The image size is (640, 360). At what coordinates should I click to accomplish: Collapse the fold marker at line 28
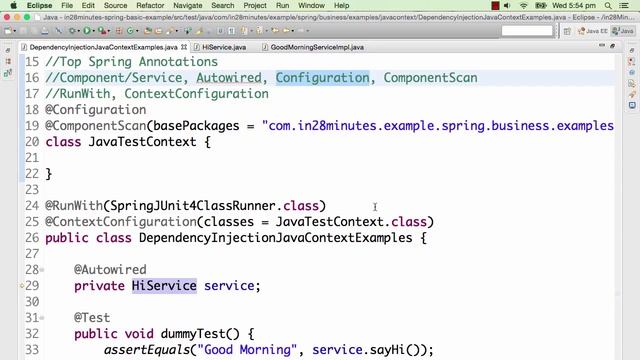point(42,270)
